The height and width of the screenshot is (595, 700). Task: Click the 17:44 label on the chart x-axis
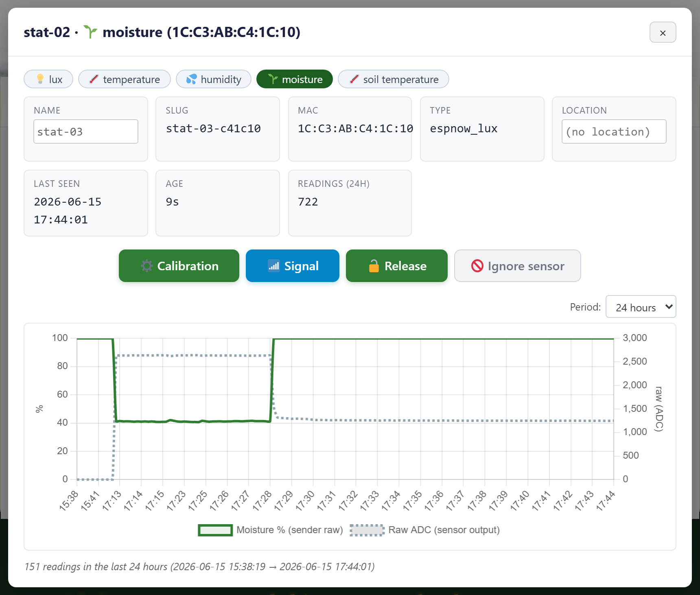pos(606,500)
